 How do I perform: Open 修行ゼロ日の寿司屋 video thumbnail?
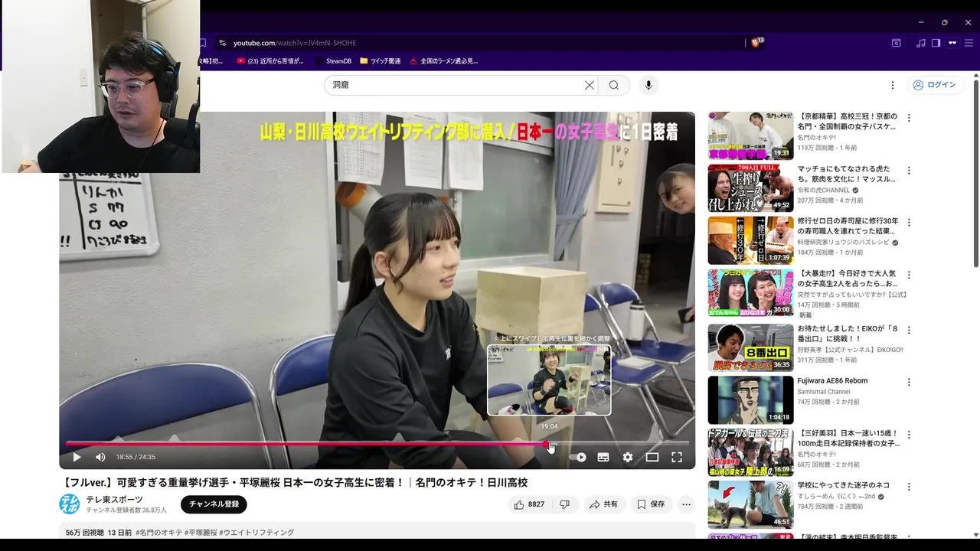coord(750,240)
